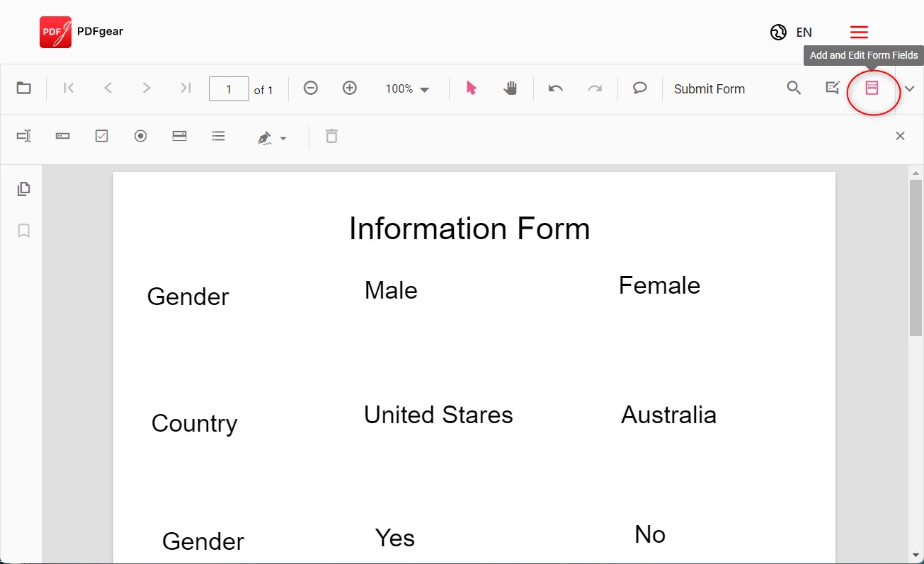Open the edit annotation tool
Screen dimensions: 924x564
click(x=833, y=88)
